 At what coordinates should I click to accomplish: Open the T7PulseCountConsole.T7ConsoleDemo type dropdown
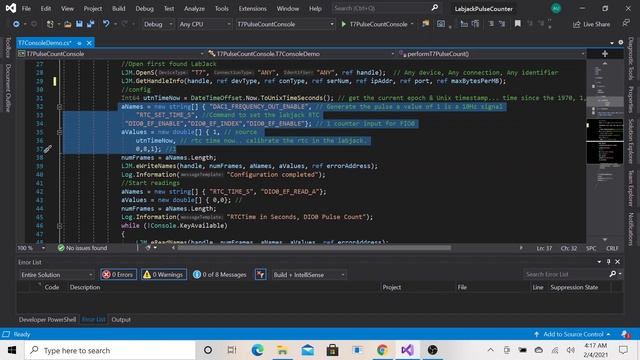(x=301, y=53)
